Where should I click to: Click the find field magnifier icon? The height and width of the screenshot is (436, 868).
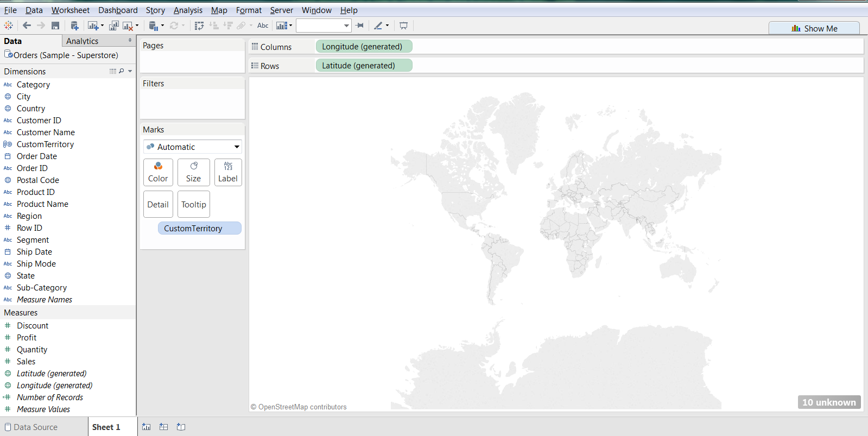coord(122,71)
